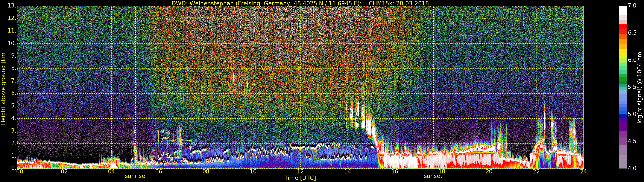Click the white dotted sunrise marker line
This screenshot has height=182, width=644.
tap(135, 87)
